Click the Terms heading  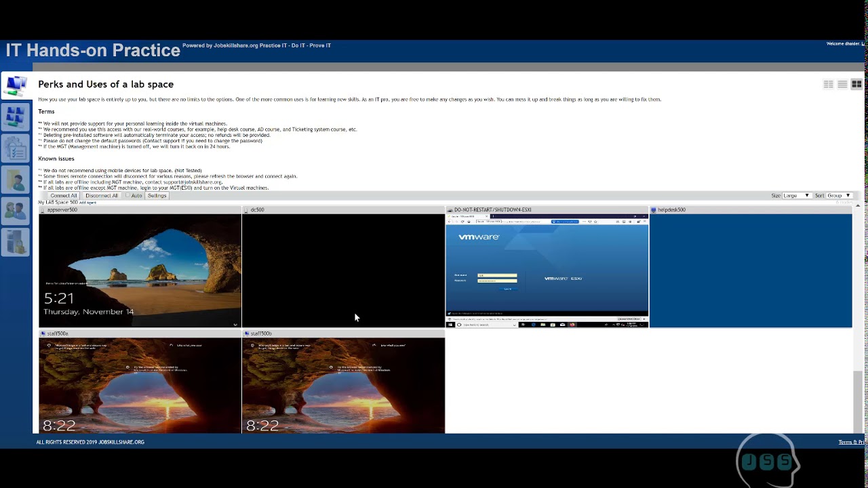pyautogui.click(x=46, y=111)
